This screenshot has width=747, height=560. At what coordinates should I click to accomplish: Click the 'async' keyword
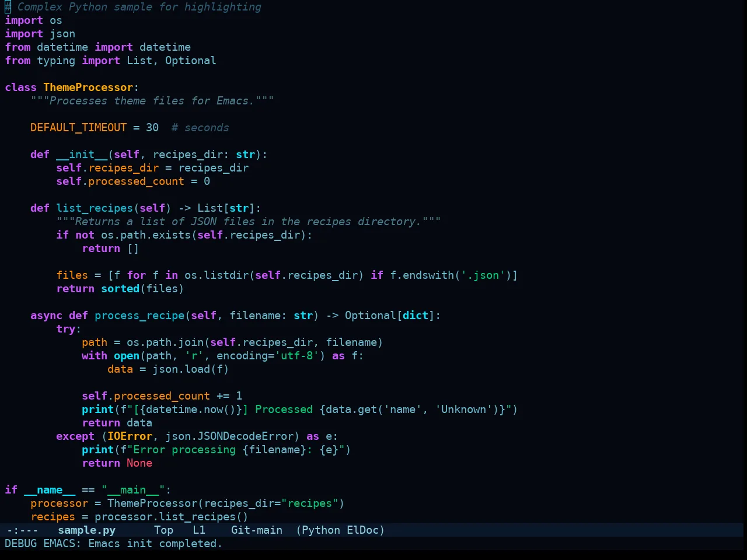pyautogui.click(x=46, y=316)
